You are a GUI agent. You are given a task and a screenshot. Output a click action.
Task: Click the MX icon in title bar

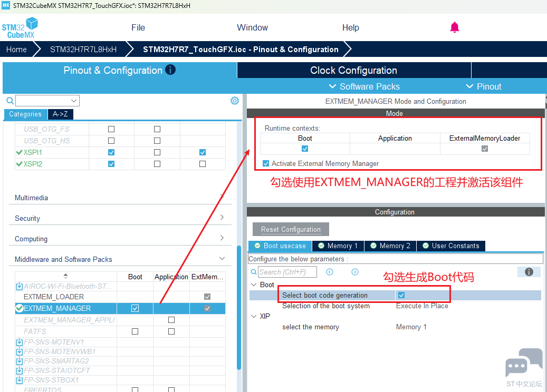pyautogui.click(x=6, y=5)
